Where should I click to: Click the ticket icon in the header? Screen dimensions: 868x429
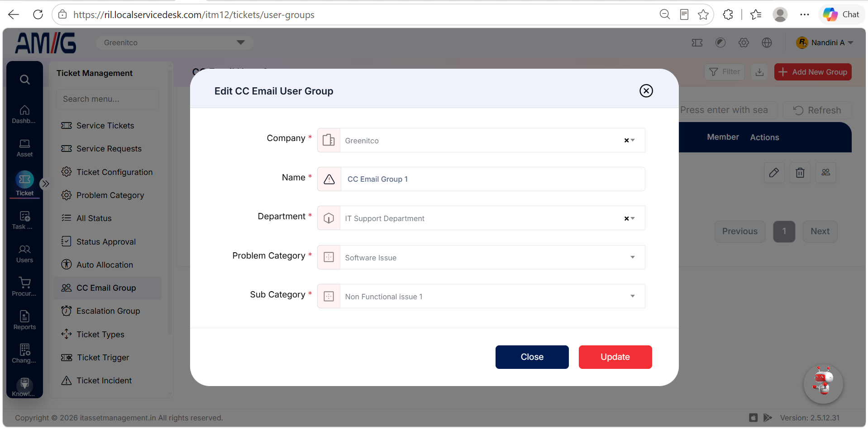(x=697, y=42)
